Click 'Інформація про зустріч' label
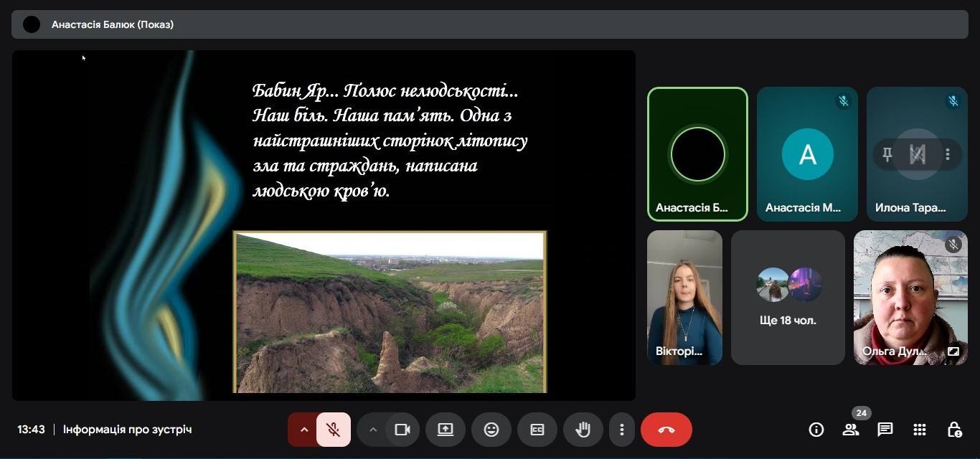This screenshot has height=459, width=980. click(127, 430)
